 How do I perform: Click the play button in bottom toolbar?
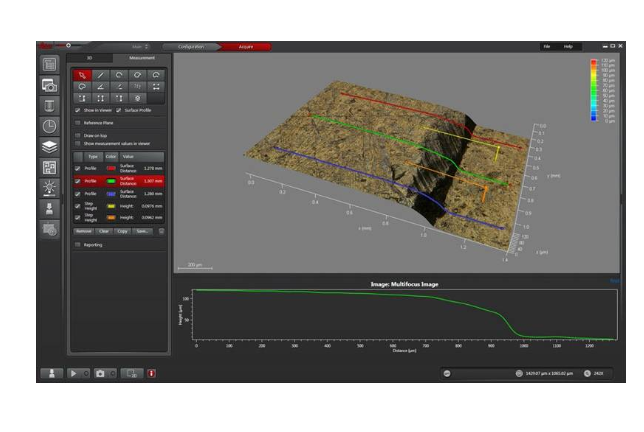[74, 373]
